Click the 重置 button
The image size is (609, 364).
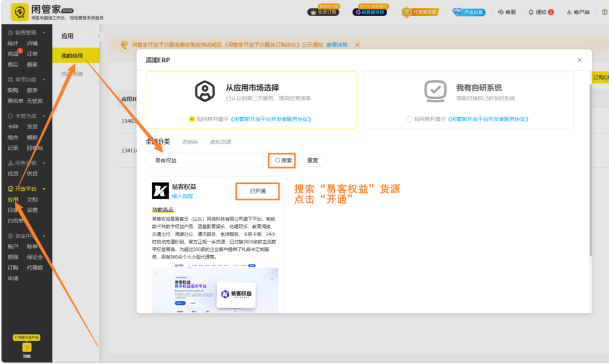[x=313, y=161]
